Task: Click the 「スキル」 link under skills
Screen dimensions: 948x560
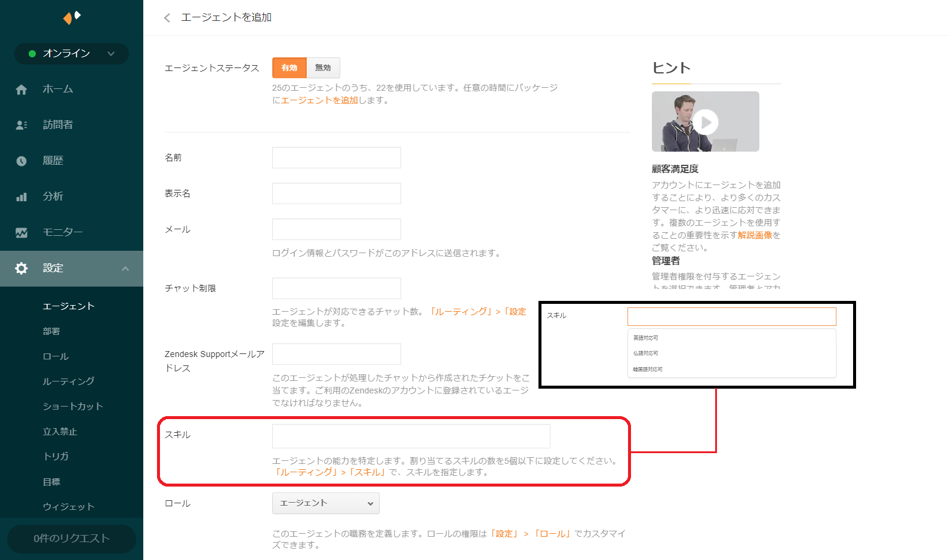Action: (368, 472)
